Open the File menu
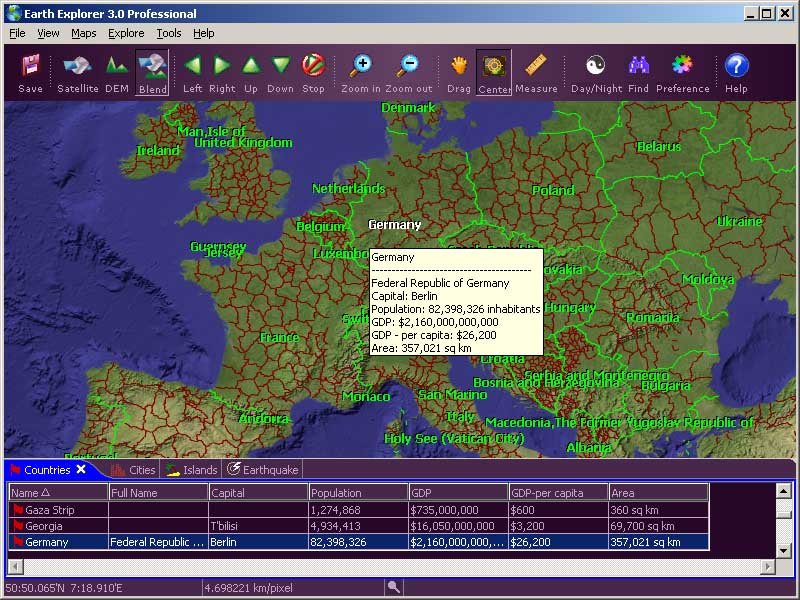The height and width of the screenshot is (600, 800). click(x=17, y=33)
